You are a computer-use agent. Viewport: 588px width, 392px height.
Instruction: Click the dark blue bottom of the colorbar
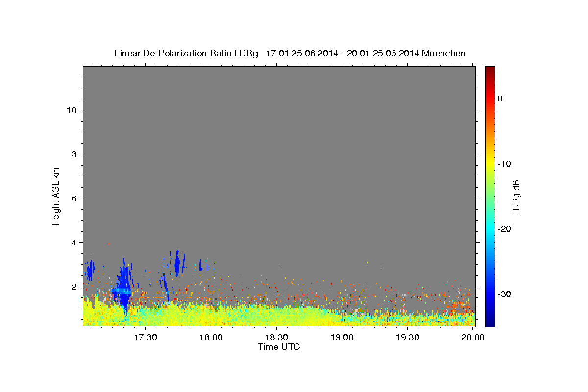tap(490, 323)
